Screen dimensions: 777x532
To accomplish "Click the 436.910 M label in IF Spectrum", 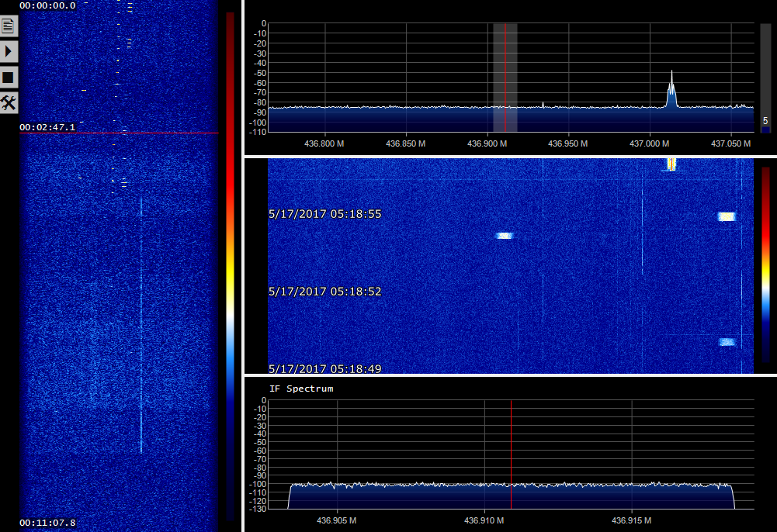I will (x=484, y=520).
